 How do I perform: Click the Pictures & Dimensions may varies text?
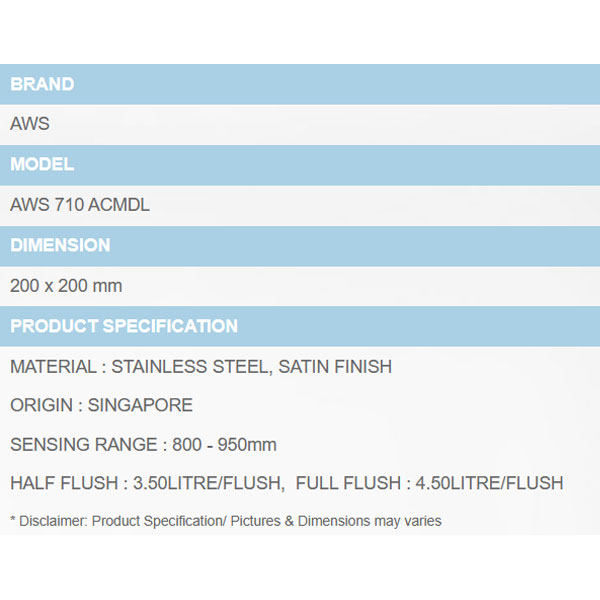click(342, 521)
